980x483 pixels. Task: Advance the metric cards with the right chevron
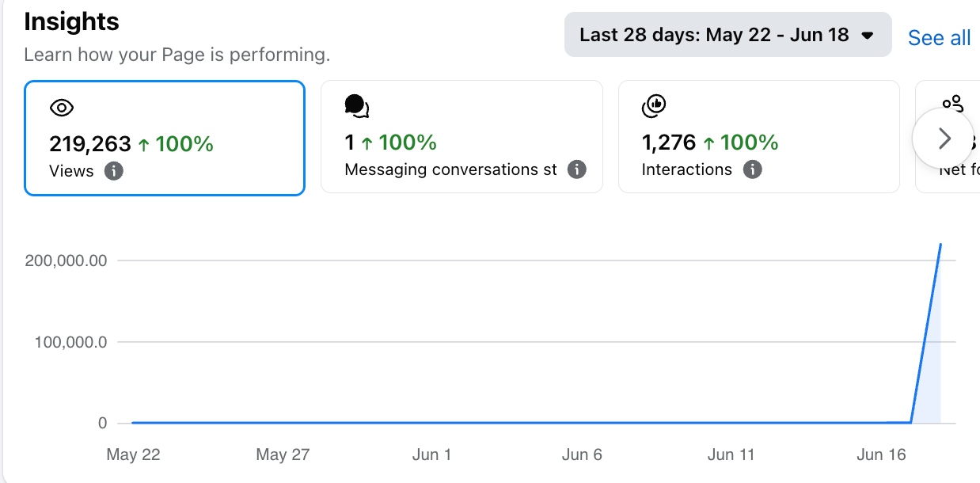[943, 139]
